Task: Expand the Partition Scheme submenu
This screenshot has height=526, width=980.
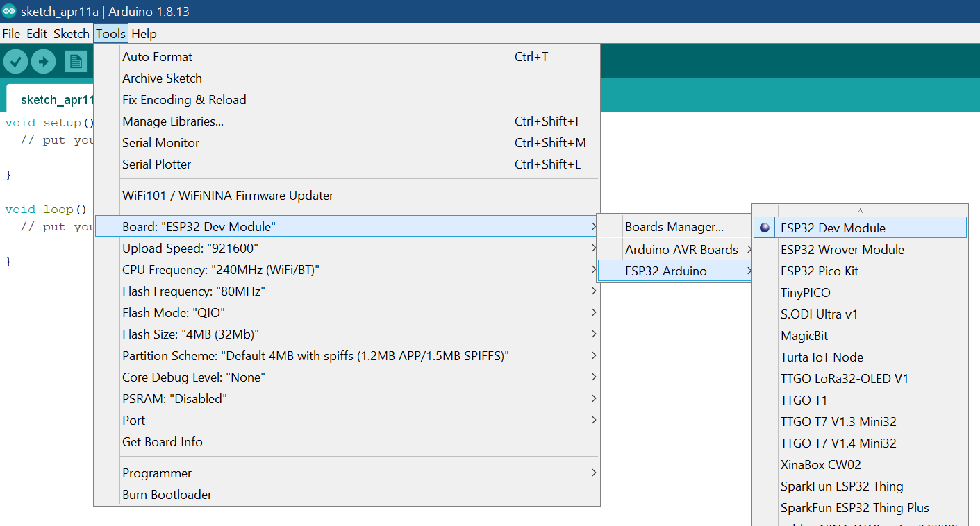Action: point(347,356)
